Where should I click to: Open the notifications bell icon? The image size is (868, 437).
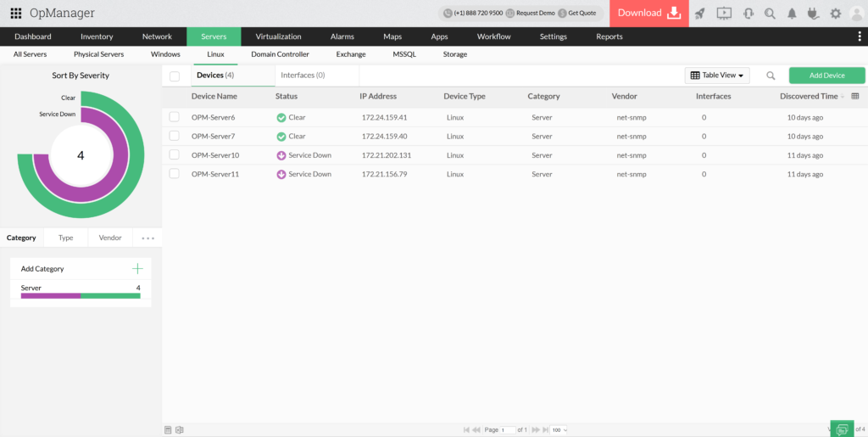pyautogui.click(x=793, y=13)
